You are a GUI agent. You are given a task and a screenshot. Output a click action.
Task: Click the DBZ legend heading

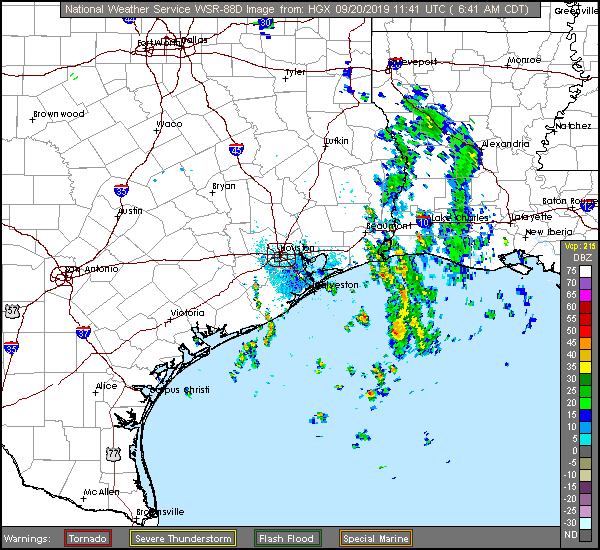582,258
